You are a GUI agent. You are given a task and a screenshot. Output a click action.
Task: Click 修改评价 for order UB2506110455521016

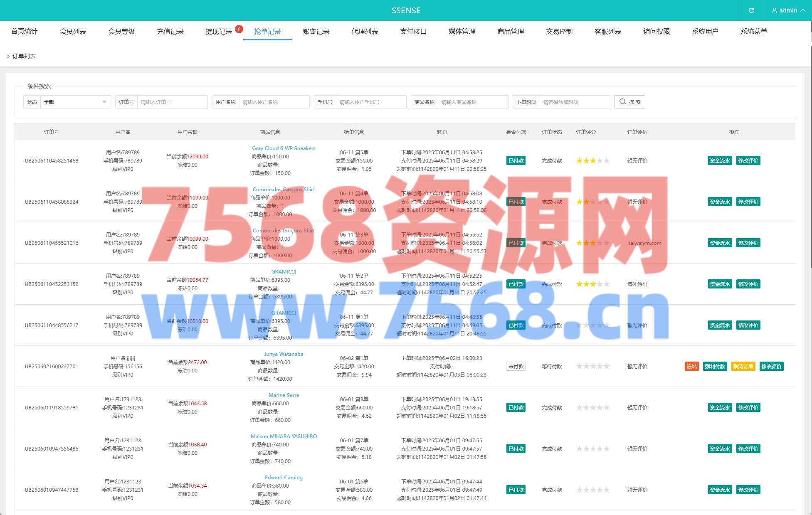[x=748, y=243]
